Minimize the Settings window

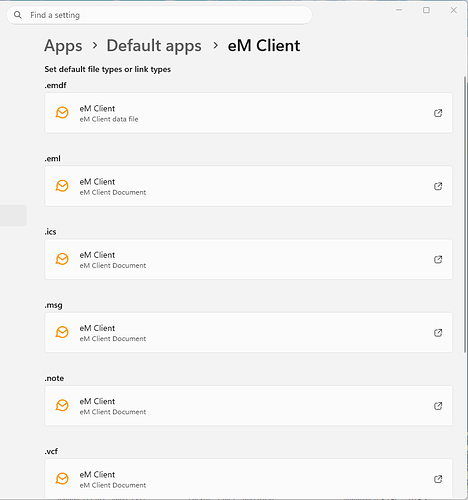point(399,10)
